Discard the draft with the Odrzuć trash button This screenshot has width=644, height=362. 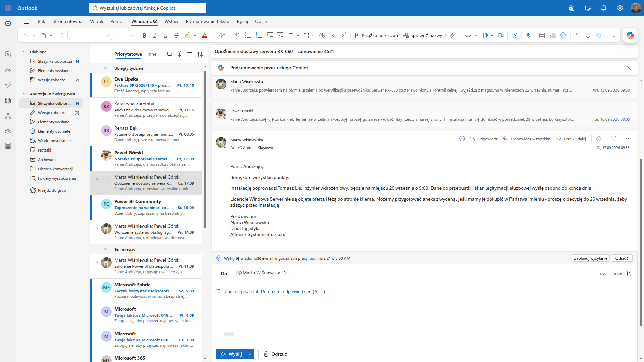pos(275,354)
